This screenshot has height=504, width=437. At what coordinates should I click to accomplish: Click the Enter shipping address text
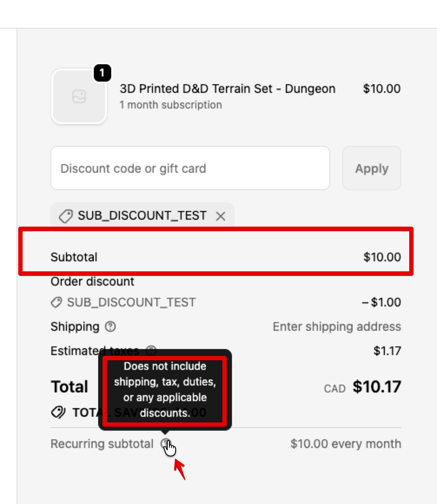[x=337, y=326]
